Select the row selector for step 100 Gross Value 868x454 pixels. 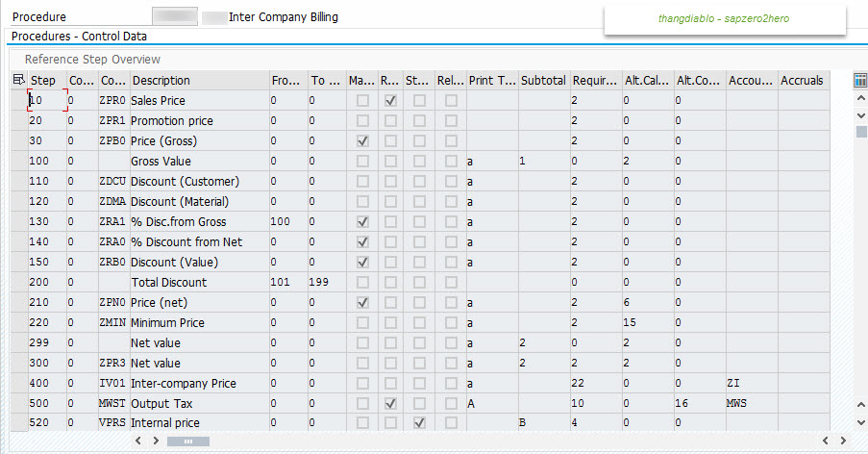(x=19, y=162)
